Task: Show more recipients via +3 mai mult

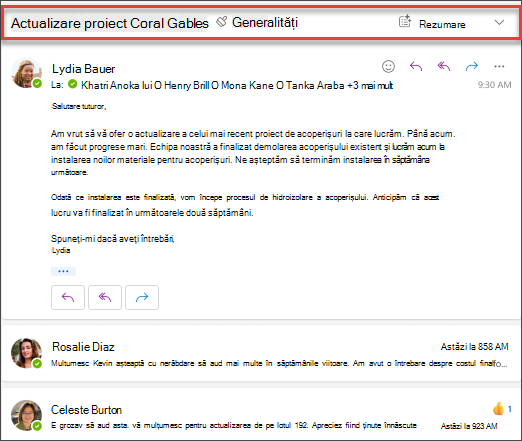Action: (x=370, y=85)
